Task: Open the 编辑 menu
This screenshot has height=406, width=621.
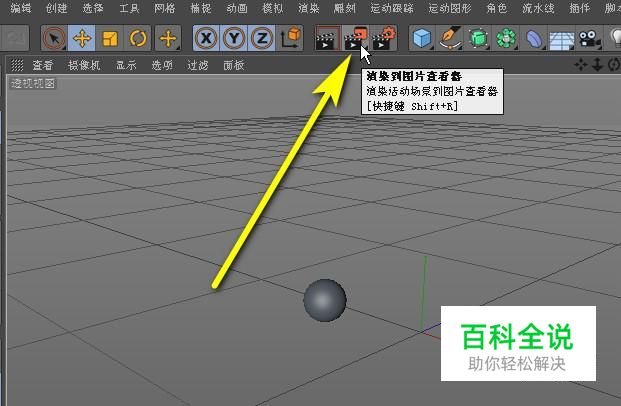Action: tap(21, 8)
